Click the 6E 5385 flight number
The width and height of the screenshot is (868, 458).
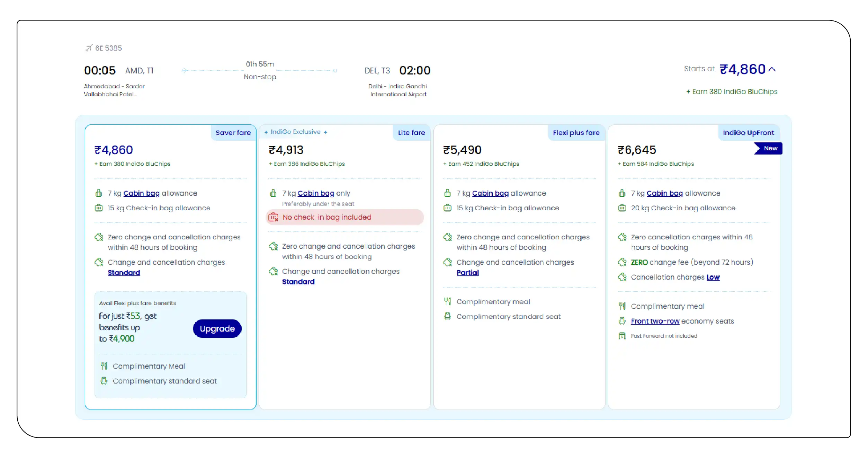109,48
